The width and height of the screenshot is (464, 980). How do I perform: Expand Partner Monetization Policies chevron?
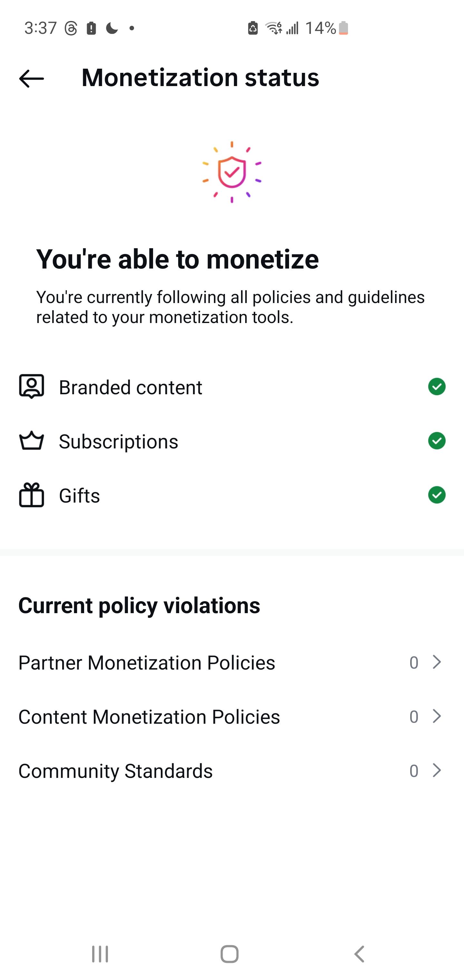pos(437,662)
